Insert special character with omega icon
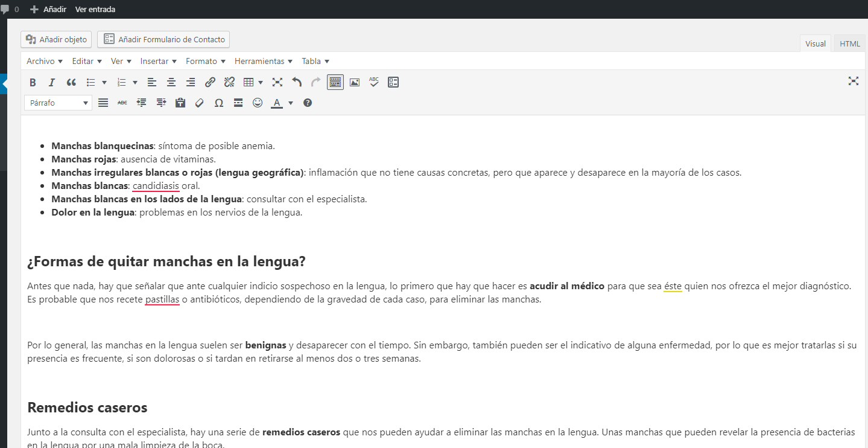868x448 pixels. click(219, 103)
